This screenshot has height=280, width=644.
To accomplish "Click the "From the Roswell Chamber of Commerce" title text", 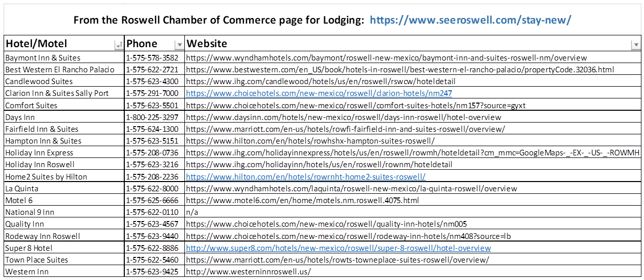I will (x=219, y=20).
